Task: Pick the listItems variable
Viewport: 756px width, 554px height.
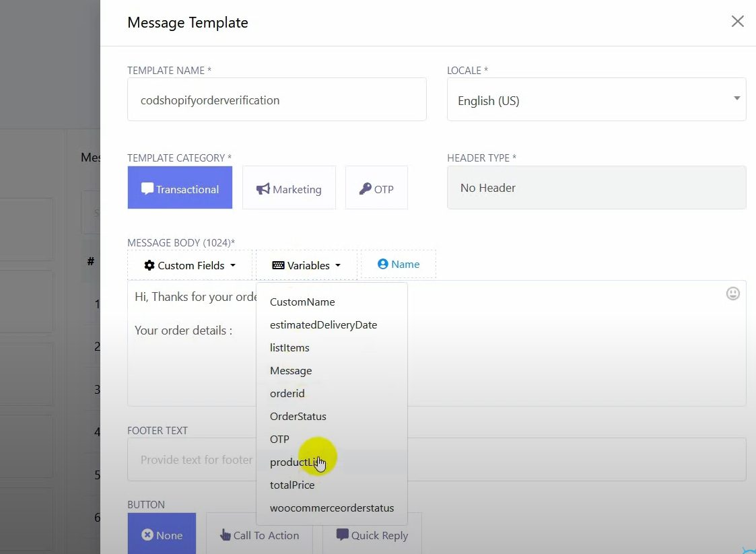Action: pos(289,348)
